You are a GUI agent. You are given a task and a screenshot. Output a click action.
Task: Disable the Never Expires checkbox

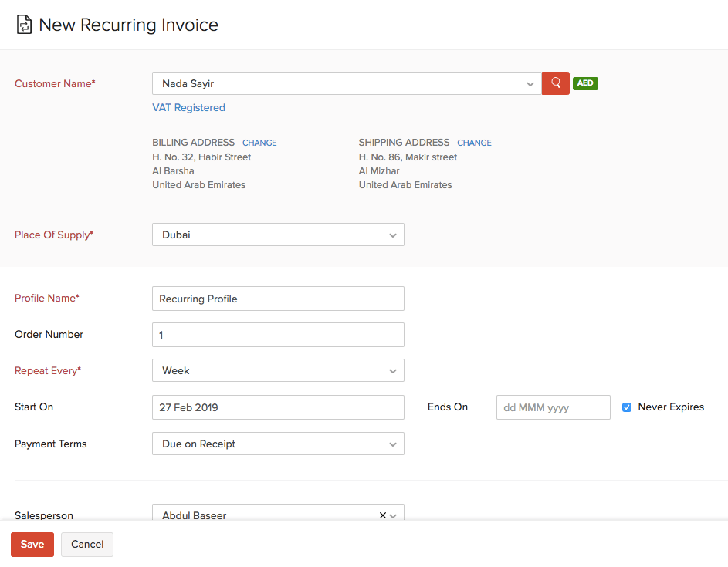[x=626, y=407]
